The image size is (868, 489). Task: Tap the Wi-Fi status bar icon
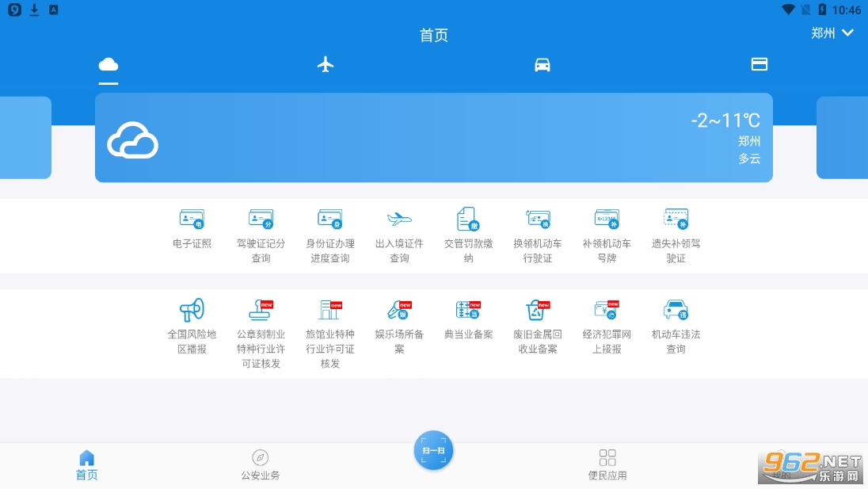pyautogui.click(x=788, y=10)
